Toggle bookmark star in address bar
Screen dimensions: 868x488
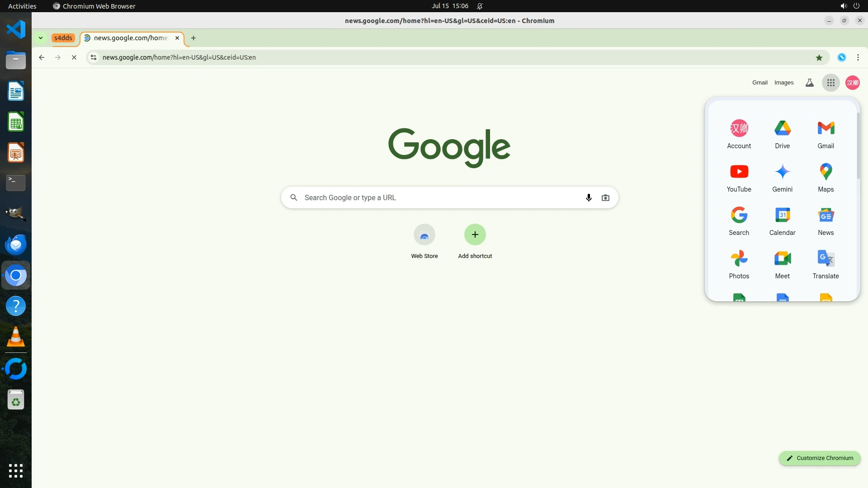(819, 57)
